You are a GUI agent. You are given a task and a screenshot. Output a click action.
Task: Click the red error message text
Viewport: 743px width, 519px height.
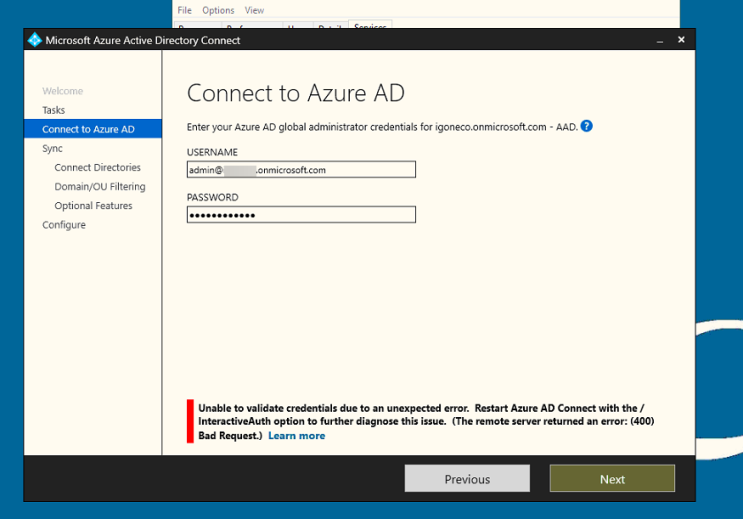(x=426, y=421)
